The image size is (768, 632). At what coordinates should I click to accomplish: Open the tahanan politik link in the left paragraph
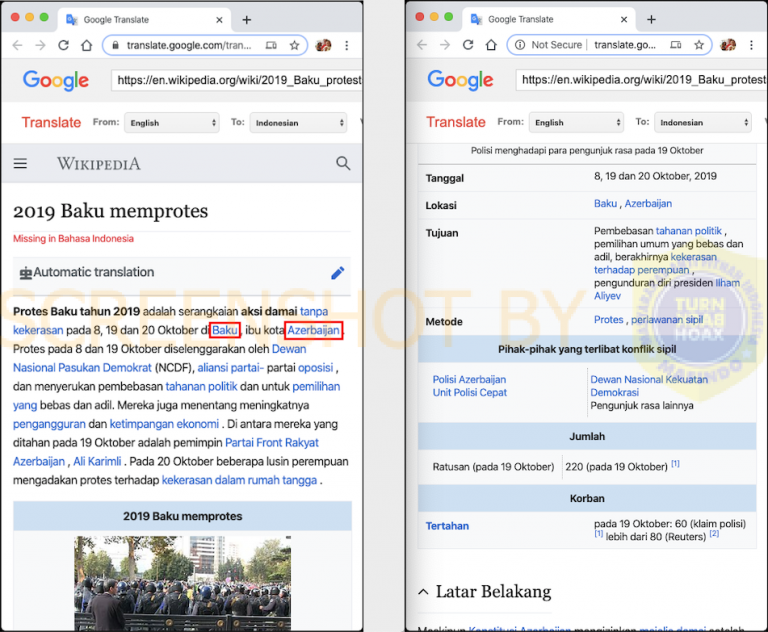pos(201,387)
